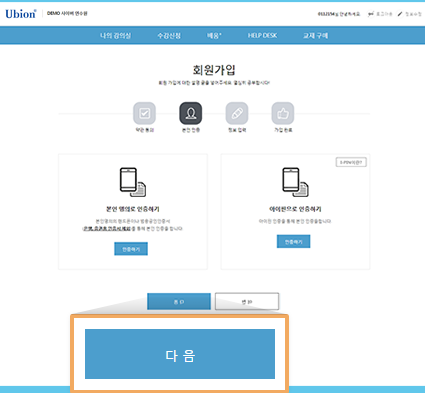This screenshot has width=425, height=393.
Task: Click the description text under 아이핀으로 인증하기
Action: pyautogui.click(x=295, y=221)
